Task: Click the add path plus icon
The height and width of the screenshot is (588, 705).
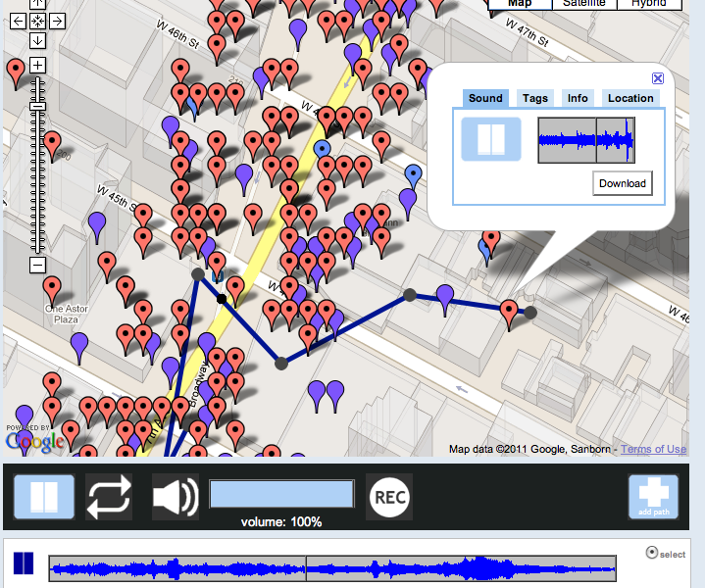Action: tap(652, 497)
